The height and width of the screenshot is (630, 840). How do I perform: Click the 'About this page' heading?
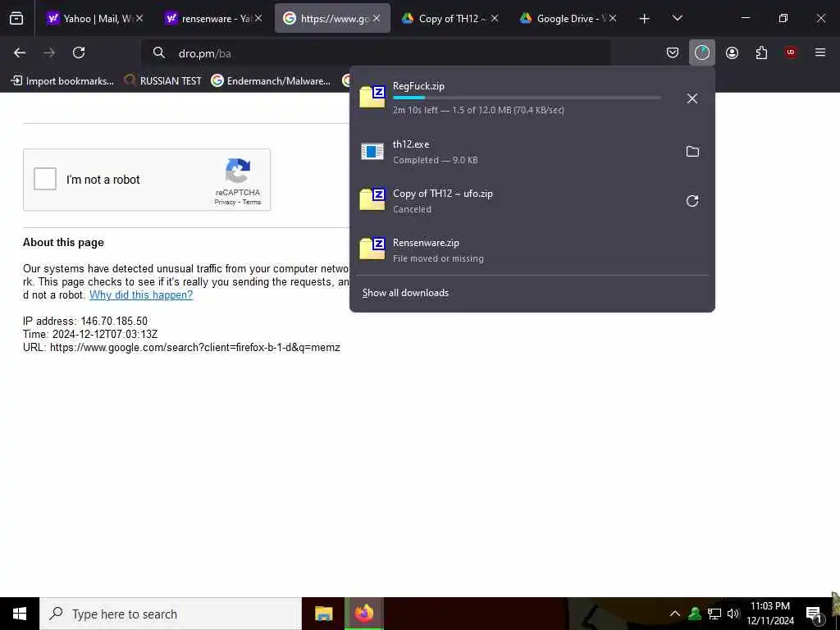(63, 243)
